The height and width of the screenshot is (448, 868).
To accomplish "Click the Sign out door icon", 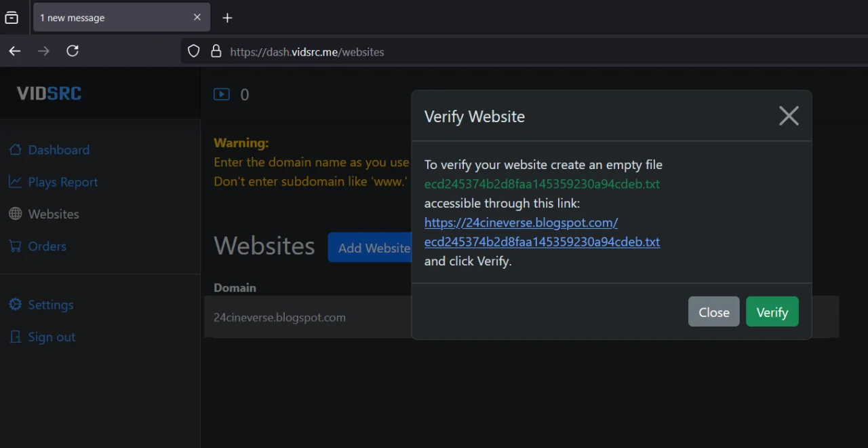I will (x=15, y=337).
